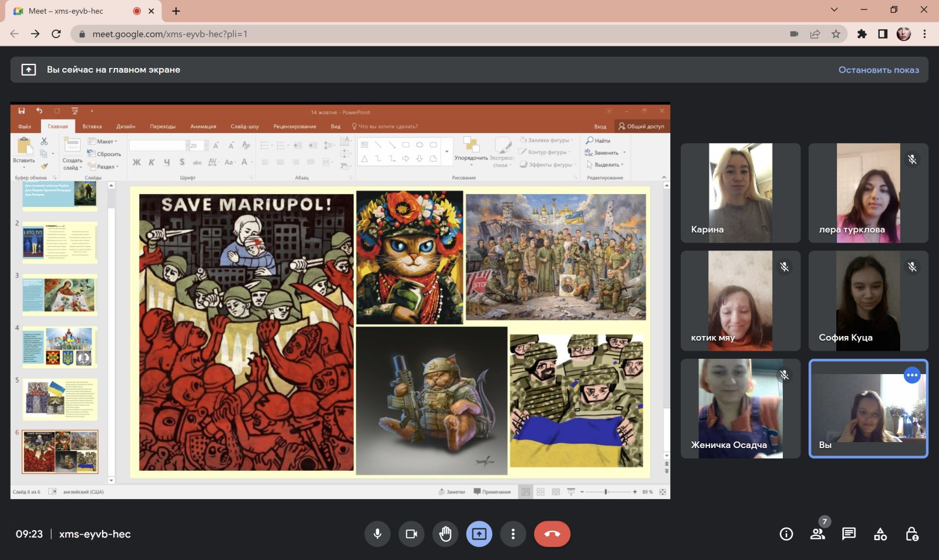
Task: Share this page icon in address bar
Action: pos(815,34)
